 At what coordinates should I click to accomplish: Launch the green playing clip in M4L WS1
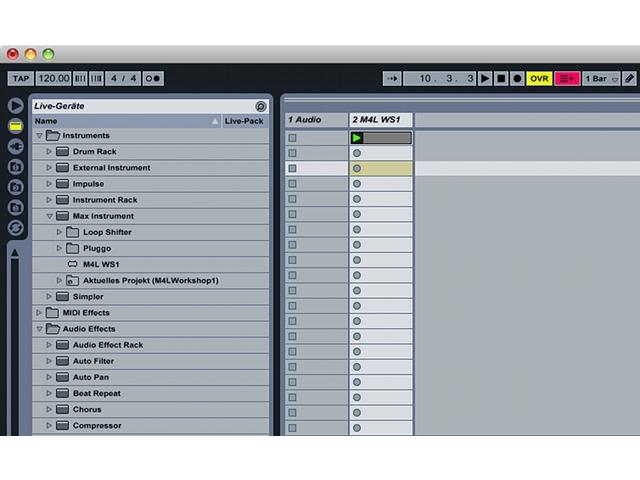point(357,138)
